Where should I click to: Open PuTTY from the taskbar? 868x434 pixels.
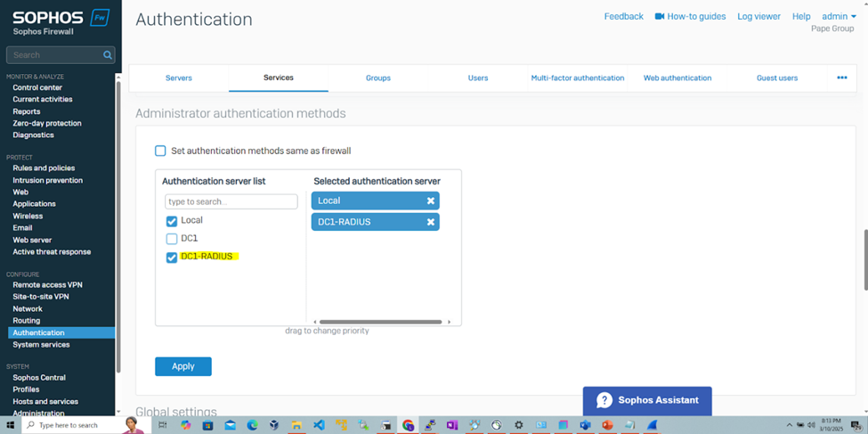pyautogui.click(x=430, y=425)
